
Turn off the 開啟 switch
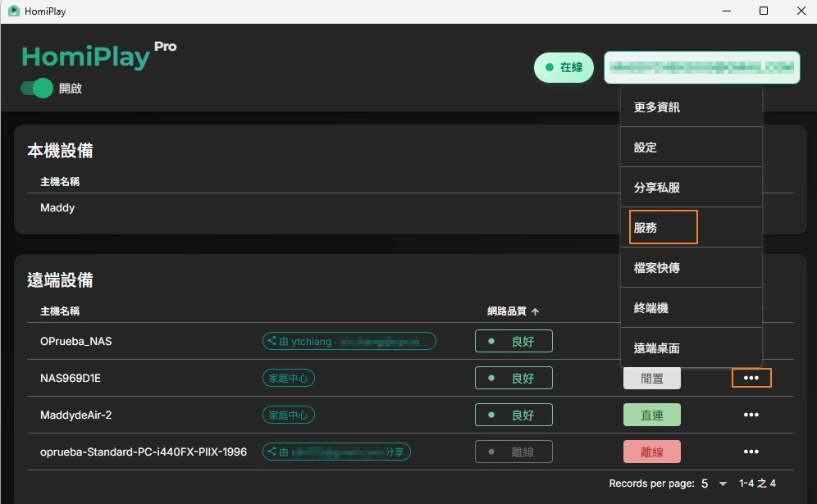tap(37, 88)
